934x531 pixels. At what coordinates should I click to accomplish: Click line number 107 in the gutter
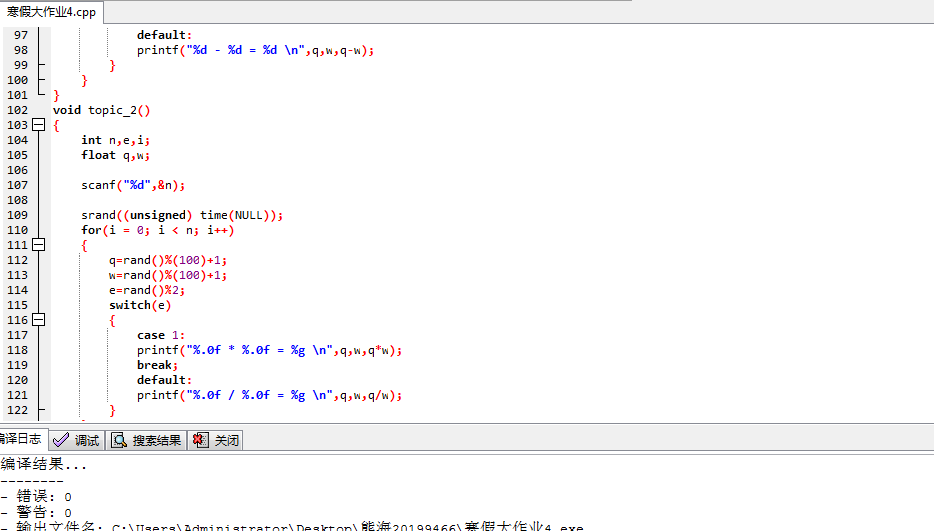17,185
